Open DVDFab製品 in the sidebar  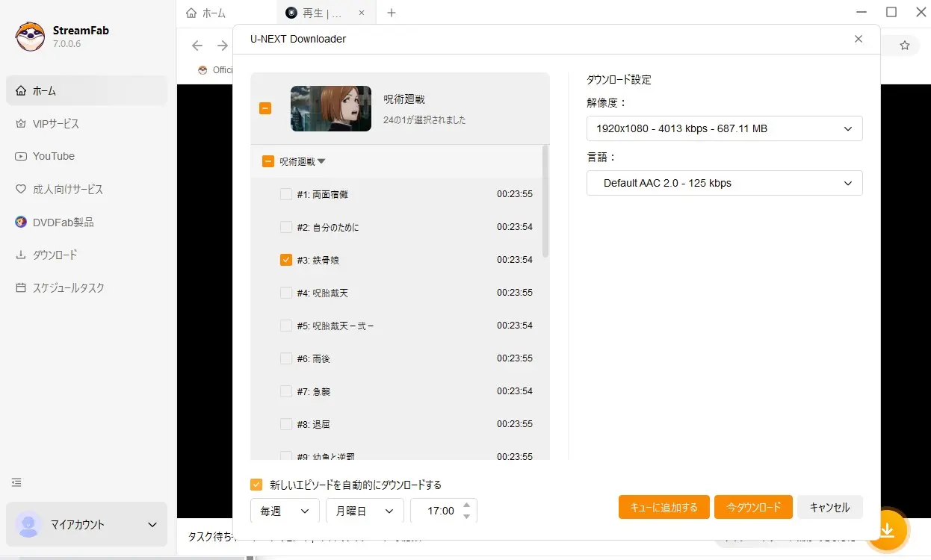(x=87, y=222)
